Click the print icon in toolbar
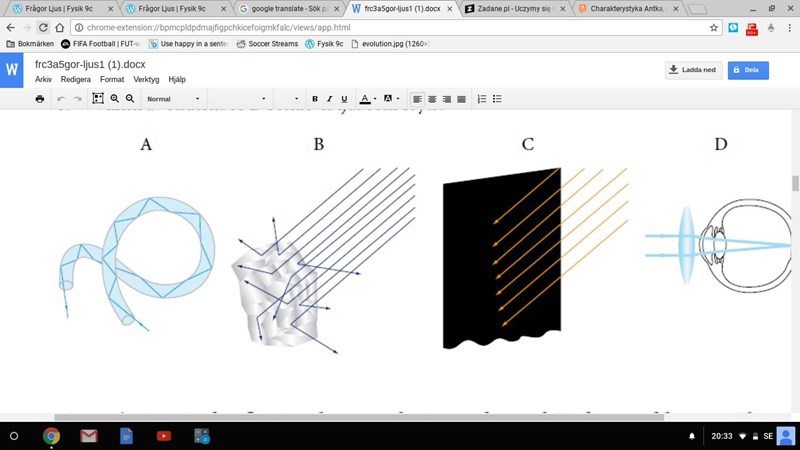Screen dimensions: 800x450 (40, 99)
